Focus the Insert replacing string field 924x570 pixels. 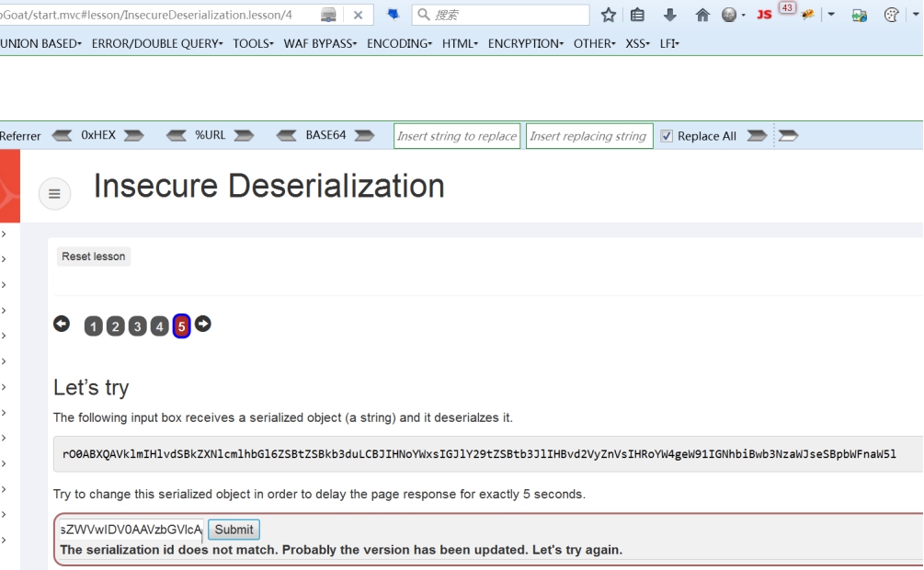tap(589, 136)
